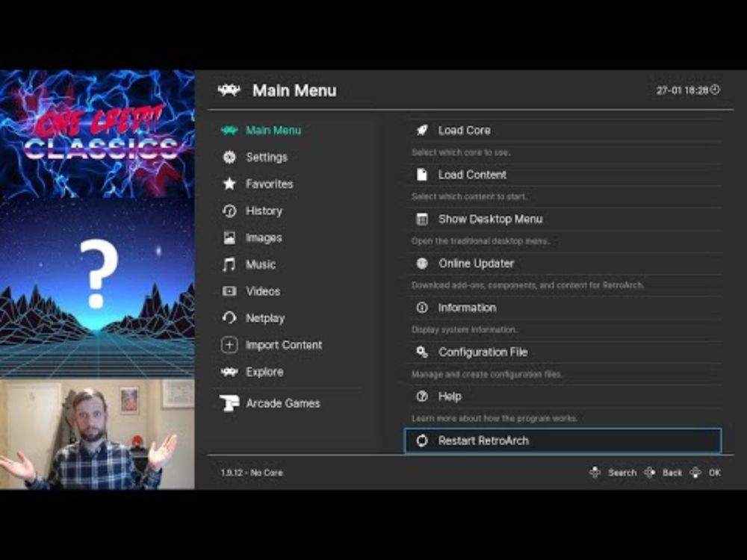Click 'Manage and create configuration files.' description

486,374
